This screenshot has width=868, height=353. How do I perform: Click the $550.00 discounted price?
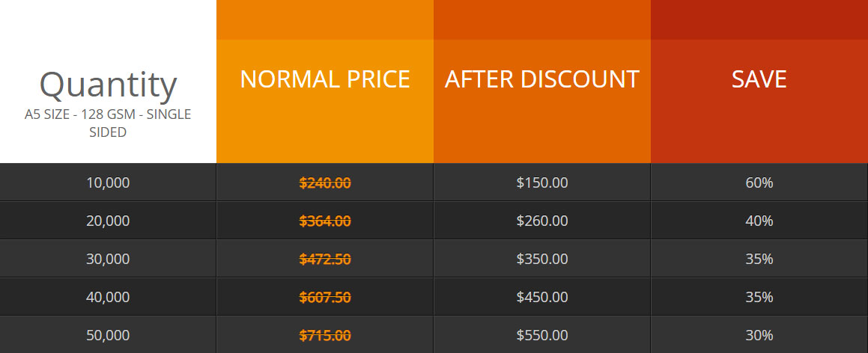tap(542, 335)
